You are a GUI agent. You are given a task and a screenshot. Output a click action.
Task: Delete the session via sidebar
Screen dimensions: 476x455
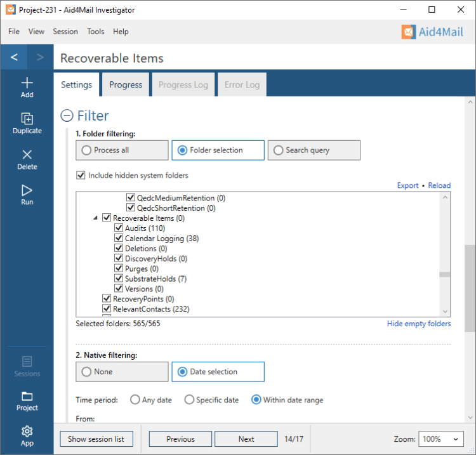coord(27,160)
